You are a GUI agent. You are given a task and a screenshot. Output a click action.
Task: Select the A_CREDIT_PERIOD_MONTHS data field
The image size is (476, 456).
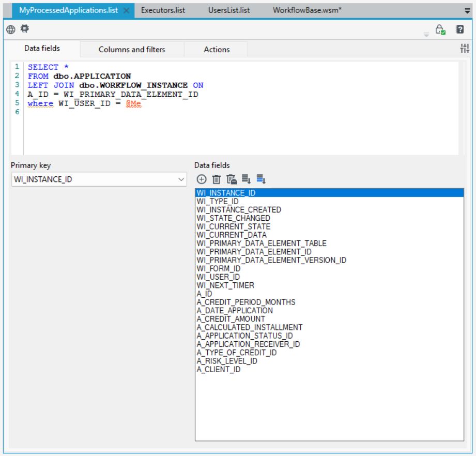click(329, 302)
